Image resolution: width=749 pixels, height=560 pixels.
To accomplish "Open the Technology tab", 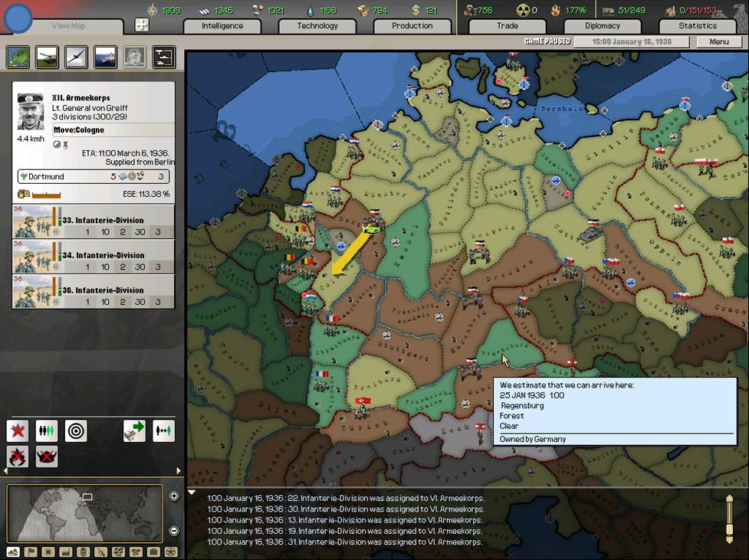I will 317,26.
